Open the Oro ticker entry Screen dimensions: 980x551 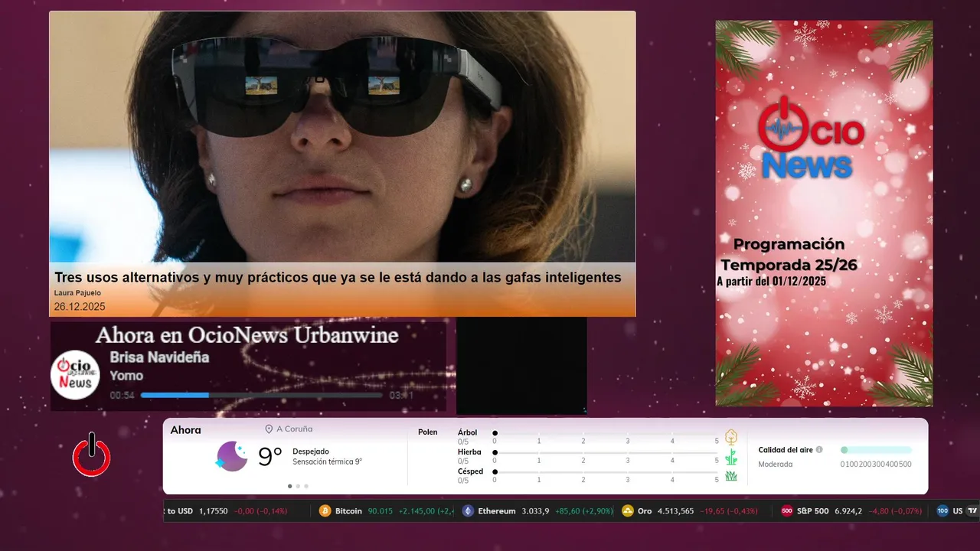tap(691, 511)
